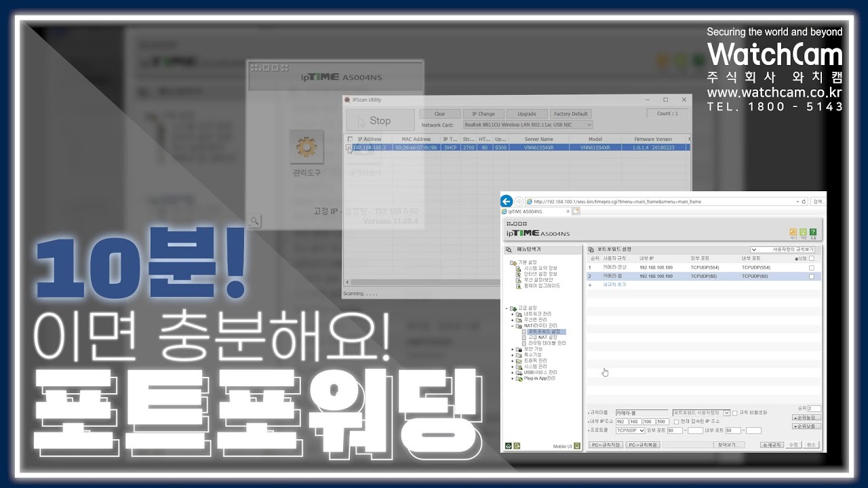Check the IPScan header select-all checkbox

pyautogui.click(x=350, y=139)
